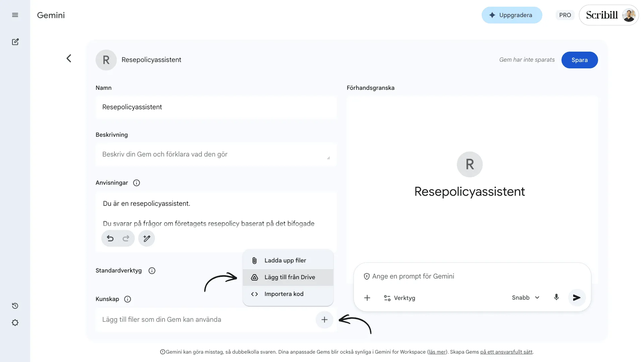Image resolution: width=644 pixels, height=362 pixels.
Task: Undo the last instruction edit
Action: pos(110,238)
